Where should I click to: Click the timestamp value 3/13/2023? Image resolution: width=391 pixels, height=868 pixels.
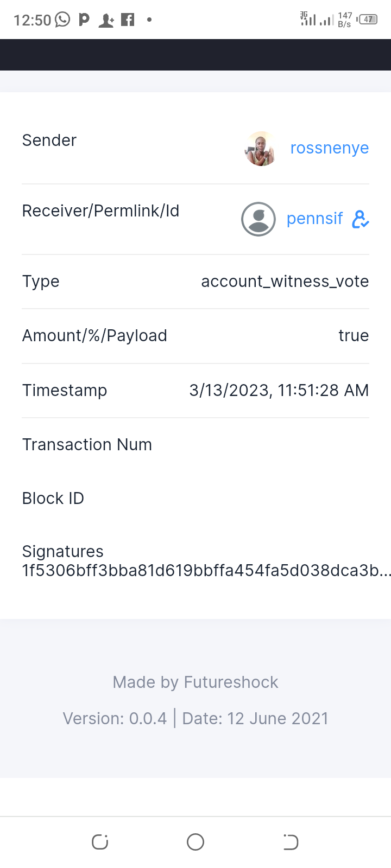point(279,391)
